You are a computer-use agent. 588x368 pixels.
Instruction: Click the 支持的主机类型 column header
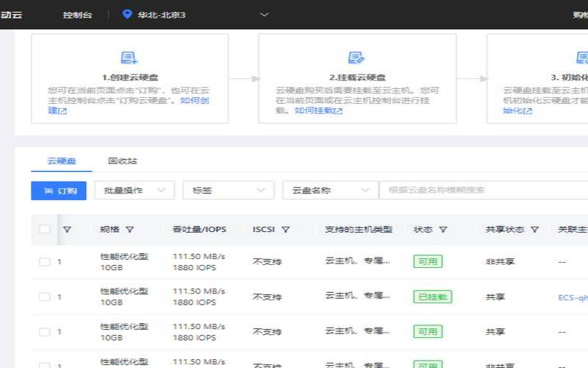359,230
